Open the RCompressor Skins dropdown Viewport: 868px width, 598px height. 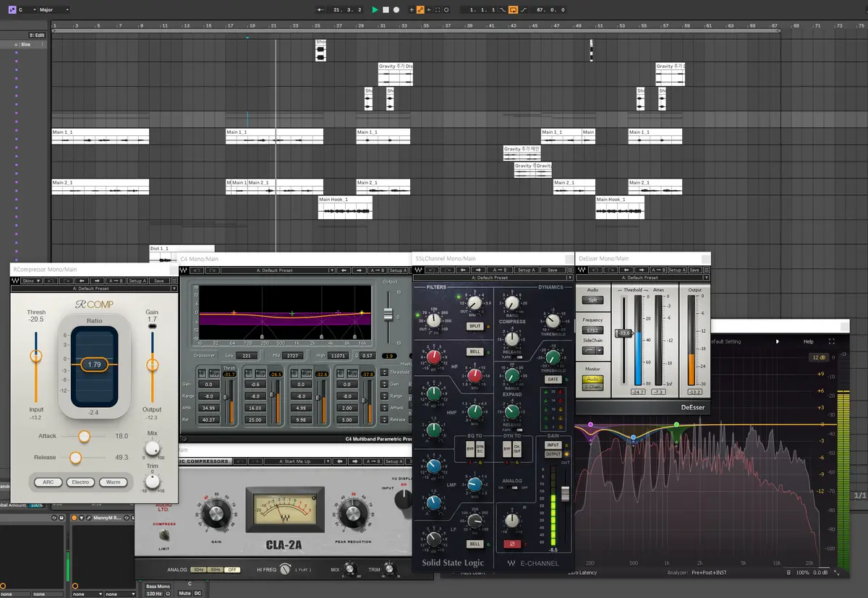coord(32,281)
